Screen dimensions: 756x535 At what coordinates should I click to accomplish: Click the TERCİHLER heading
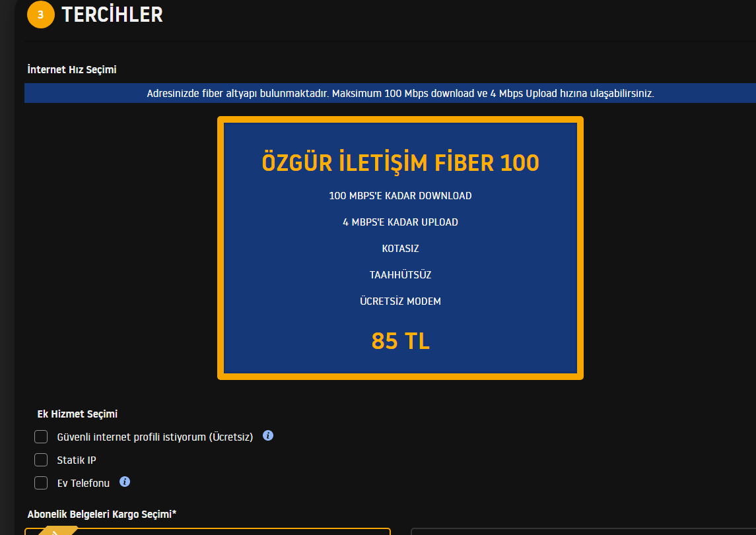(112, 15)
